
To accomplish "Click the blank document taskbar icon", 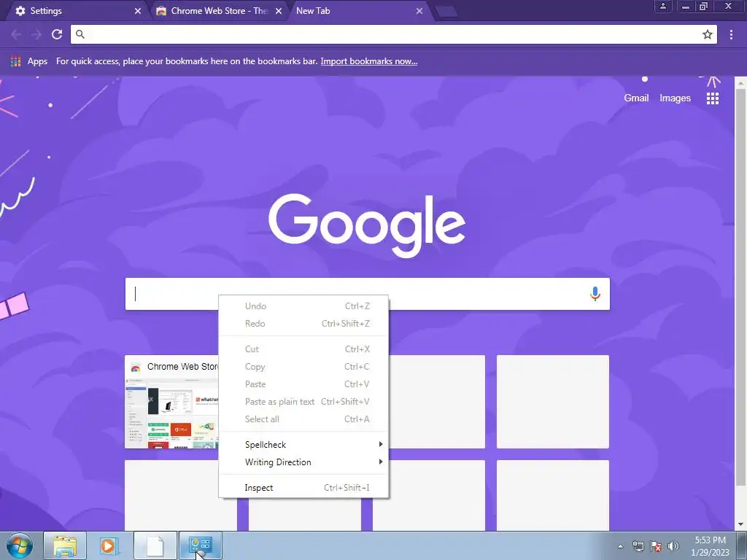I will 155,545.
